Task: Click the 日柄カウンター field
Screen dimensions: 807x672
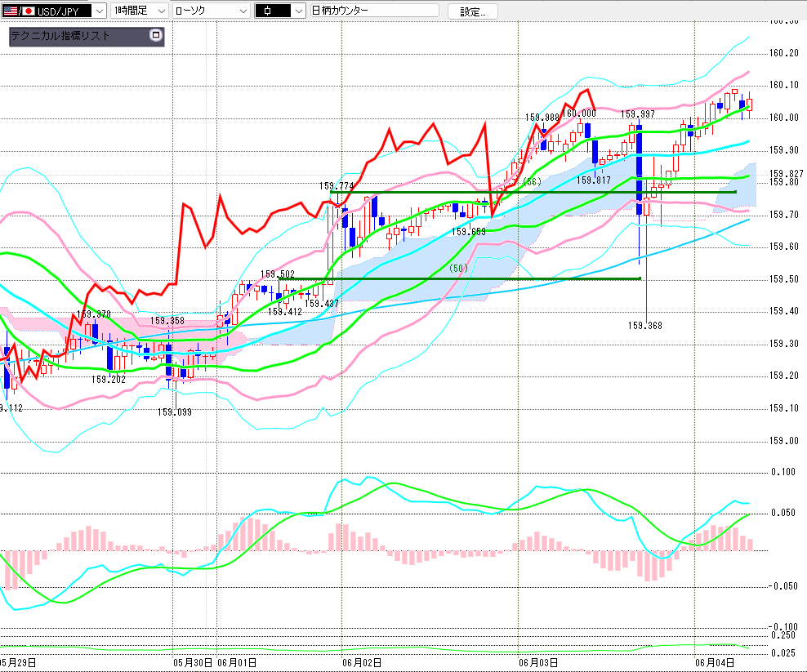Action: point(375,11)
